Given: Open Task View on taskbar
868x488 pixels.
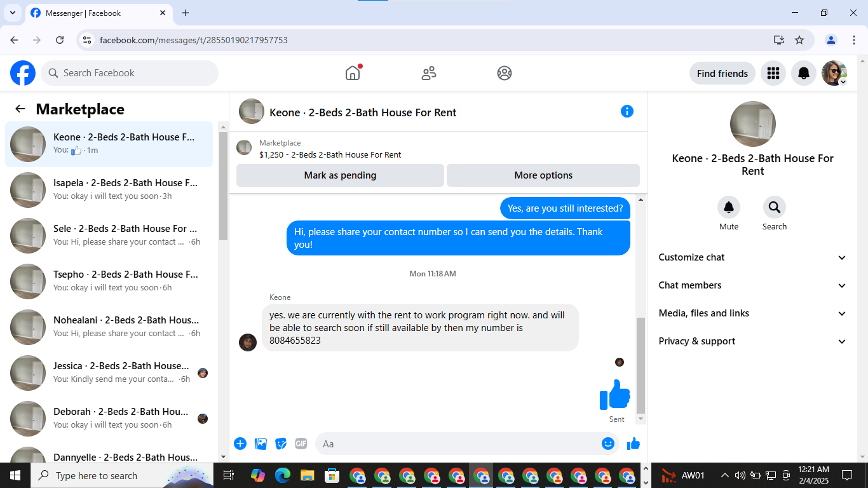Looking at the screenshot, I should click(229, 475).
